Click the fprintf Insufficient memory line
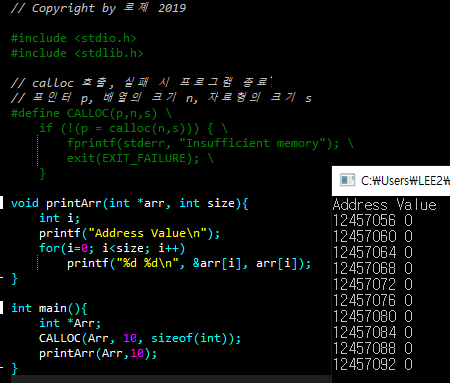The width and height of the screenshot is (450, 383). [210, 143]
